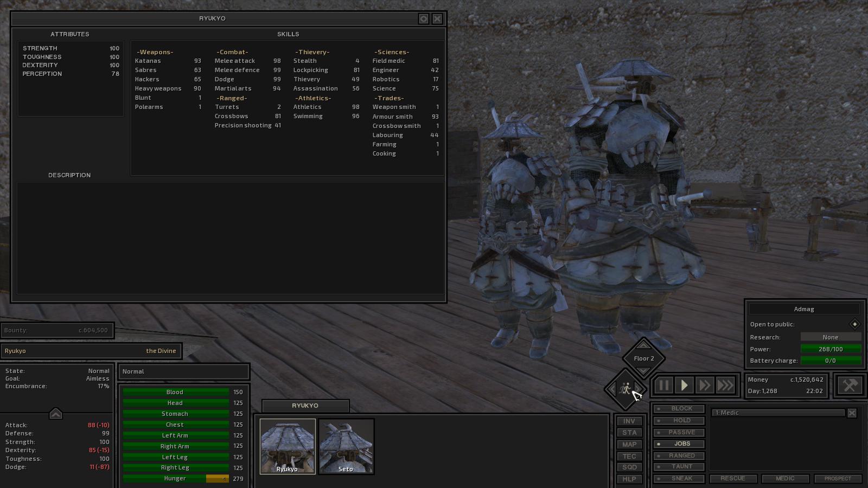
Task: Toggle the HOLD order
Action: (x=679, y=421)
